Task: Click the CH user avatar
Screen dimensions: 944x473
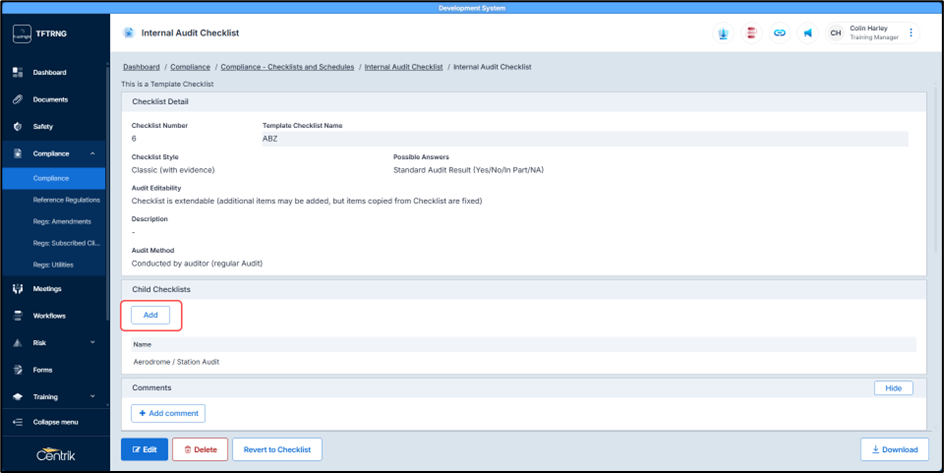Action: point(836,33)
